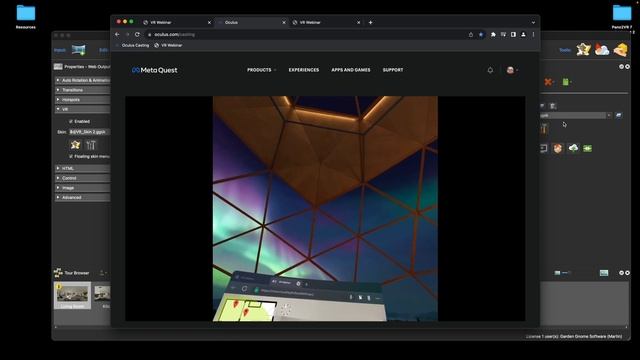Image resolution: width=640 pixels, height=360 pixels.
Task: Click the sun and cloud icon in Pano2VR toolbar
Action: pyautogui.click(x=602, y=50)
